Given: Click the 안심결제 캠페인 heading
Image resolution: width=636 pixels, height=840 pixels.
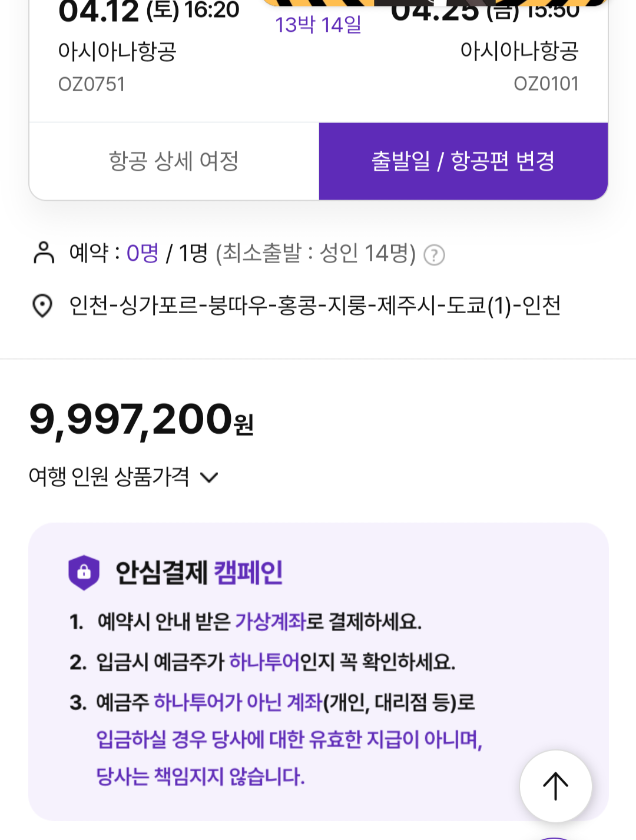Looking at the screenshot, I should pos(199,572).
